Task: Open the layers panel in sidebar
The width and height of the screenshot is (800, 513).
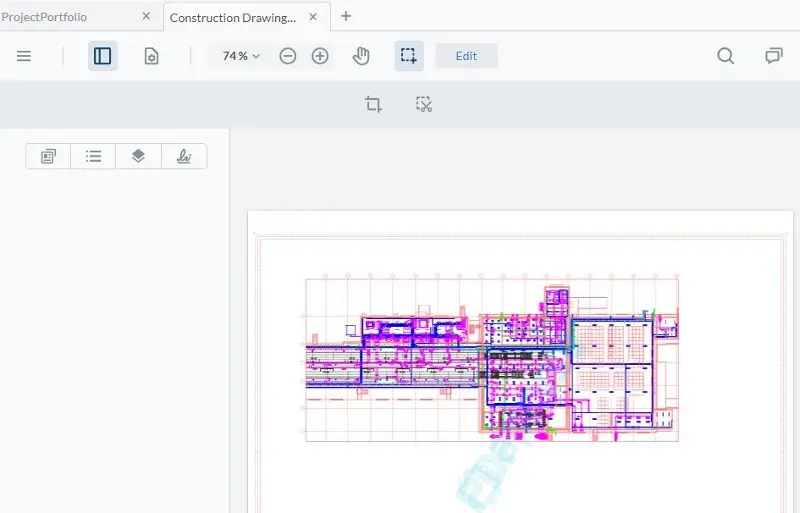Action: tap(138, 156)
